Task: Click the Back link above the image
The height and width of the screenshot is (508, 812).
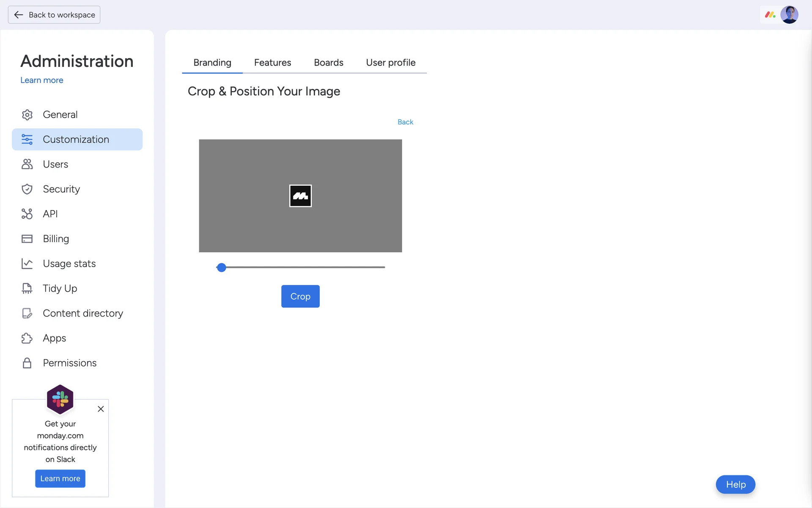Action: click(405, 122)
